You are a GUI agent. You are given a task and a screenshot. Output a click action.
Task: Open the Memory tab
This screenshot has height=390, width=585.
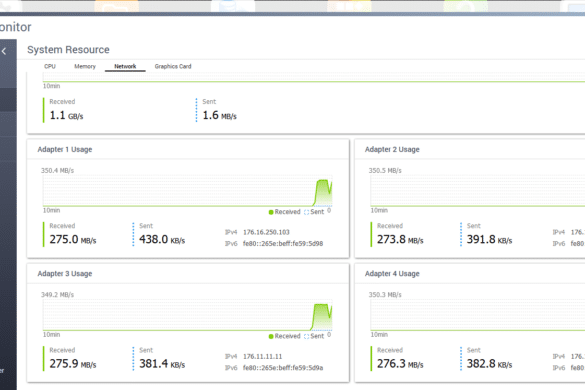click(85, 66)
